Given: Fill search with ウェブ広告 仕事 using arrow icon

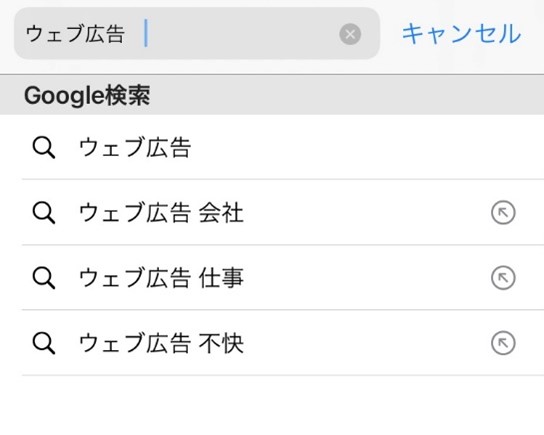Looking at the screenshot, I should click(x=503, y=278).
